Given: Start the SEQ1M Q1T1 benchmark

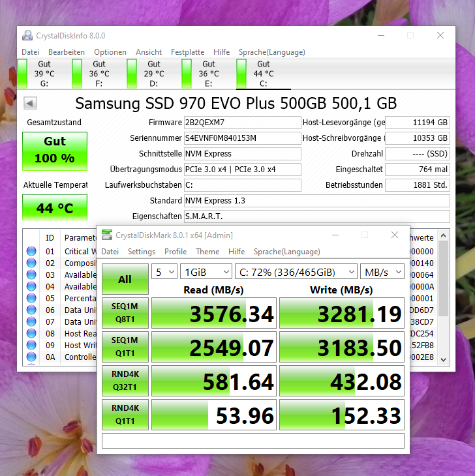Looking at the screenshot, I should pos(125,347).
